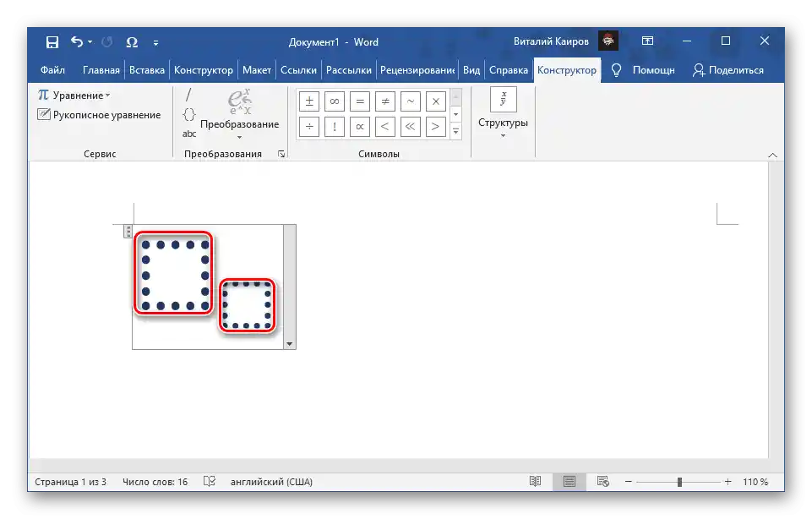The width and height of the screenshot is (812, 519).
Task: Click the lightbulb Помощн search field
Action: 643,70
